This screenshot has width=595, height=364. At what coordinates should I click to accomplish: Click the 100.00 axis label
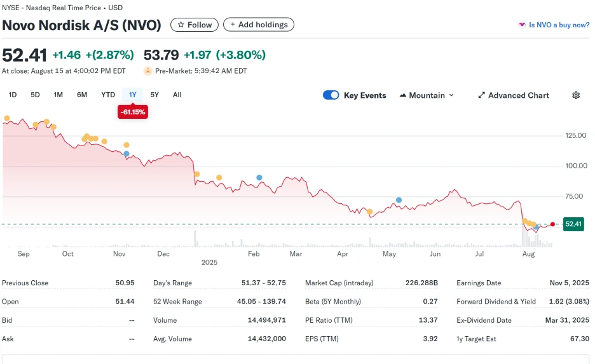point(576,166)
